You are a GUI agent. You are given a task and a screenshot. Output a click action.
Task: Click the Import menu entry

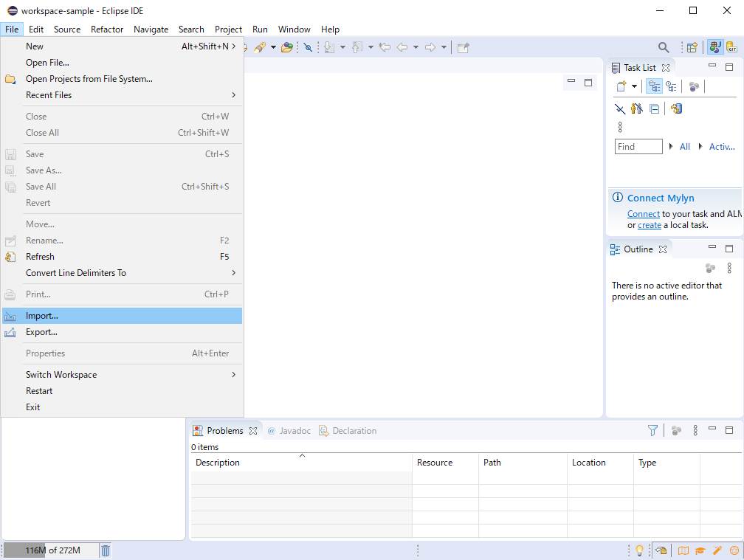point(42,316)
